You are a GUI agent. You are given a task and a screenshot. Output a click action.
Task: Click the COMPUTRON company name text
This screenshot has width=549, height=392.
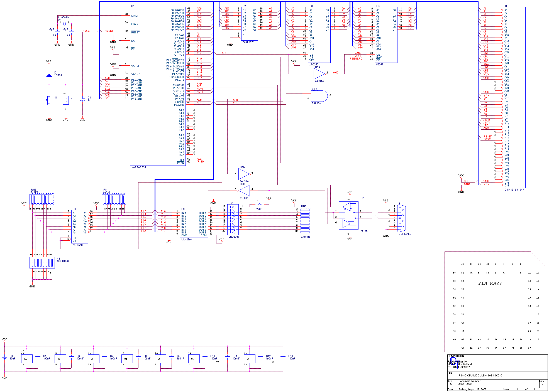[x=455, y=356]
